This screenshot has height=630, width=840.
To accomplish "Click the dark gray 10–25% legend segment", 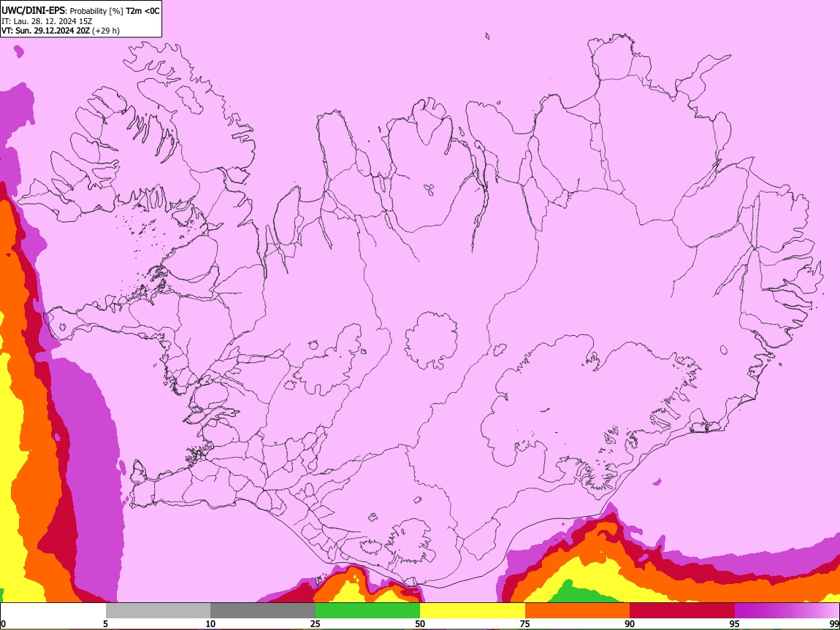I will (x=263, y=610).
